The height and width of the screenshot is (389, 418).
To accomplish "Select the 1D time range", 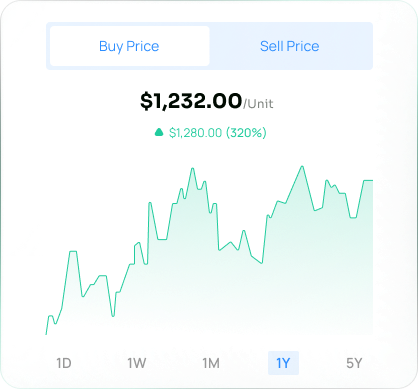I will tap(64, 363).
